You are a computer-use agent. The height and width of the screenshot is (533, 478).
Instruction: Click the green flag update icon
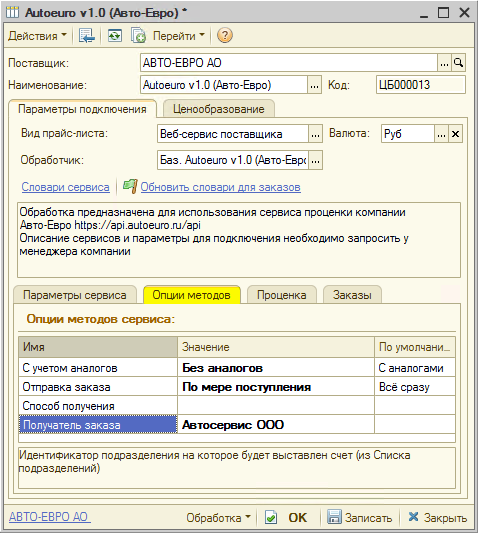130,187
